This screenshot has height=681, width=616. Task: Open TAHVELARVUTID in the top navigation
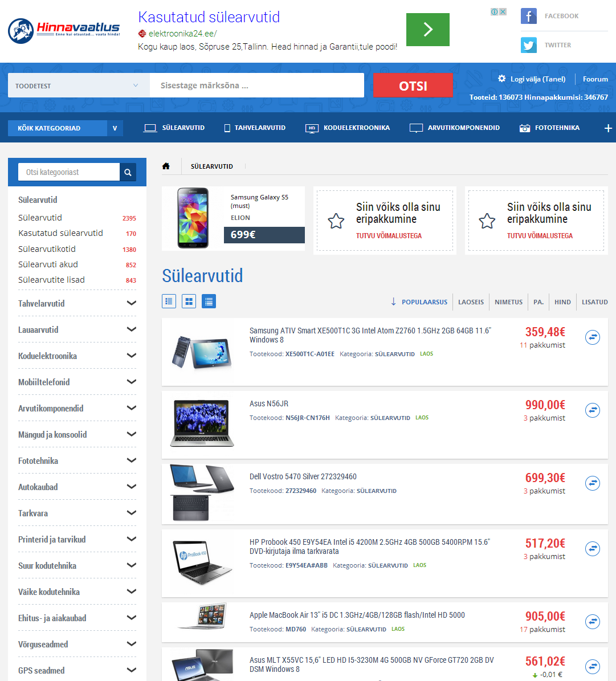(x=255, y=128)
